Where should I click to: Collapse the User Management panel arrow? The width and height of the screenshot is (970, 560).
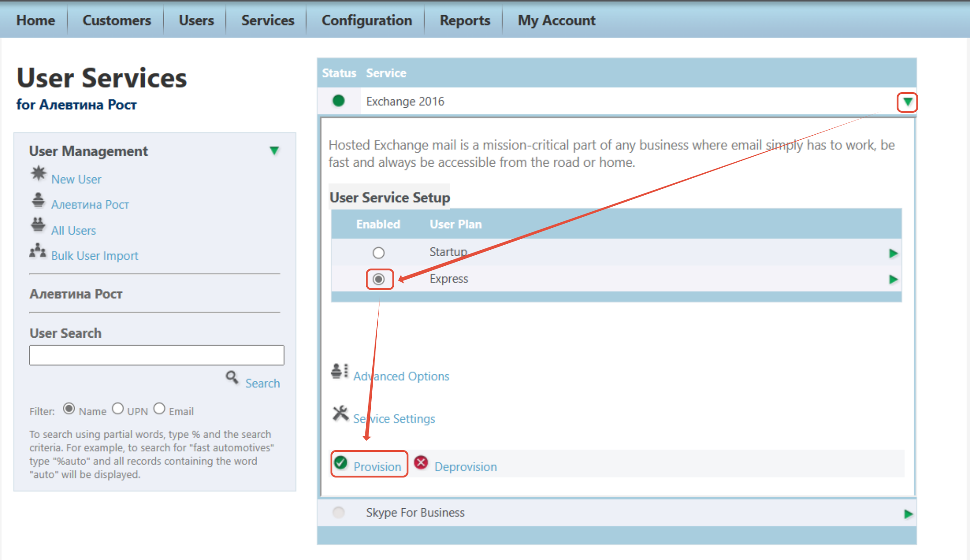274,151
